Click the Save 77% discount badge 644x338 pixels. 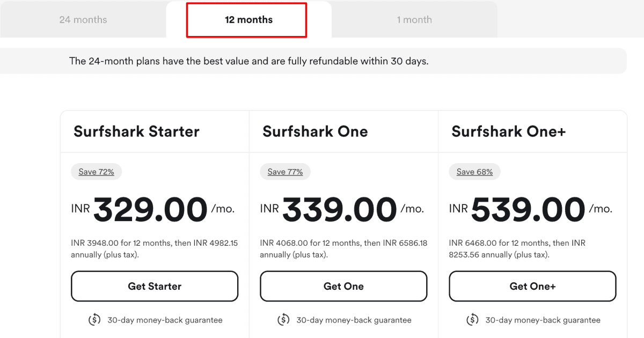[x=285, y=172]
